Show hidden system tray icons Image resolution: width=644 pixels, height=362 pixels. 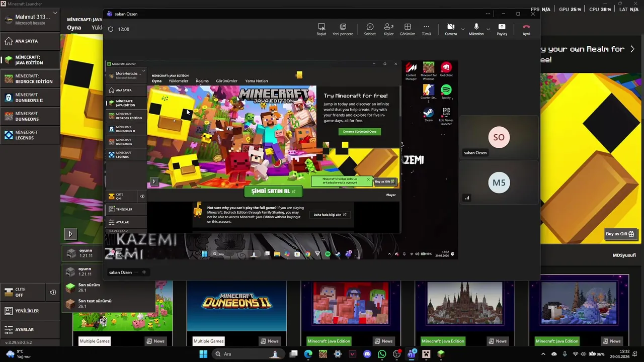(543, 354)
